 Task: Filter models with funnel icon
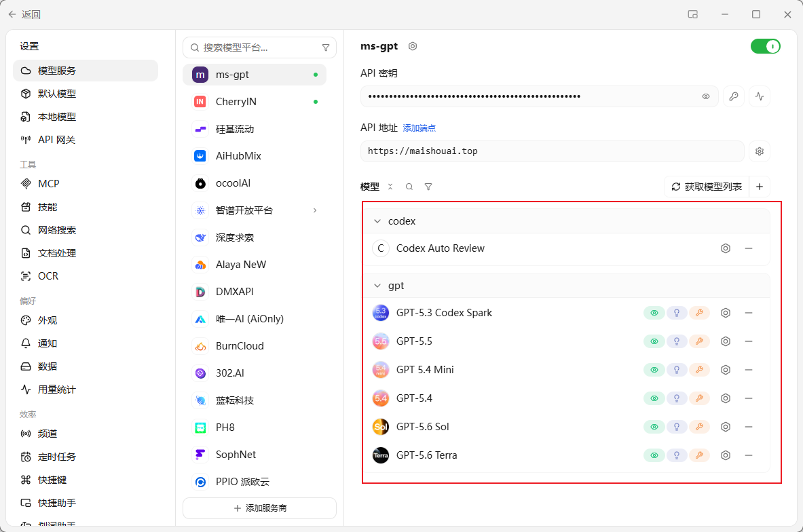(428, 187)
